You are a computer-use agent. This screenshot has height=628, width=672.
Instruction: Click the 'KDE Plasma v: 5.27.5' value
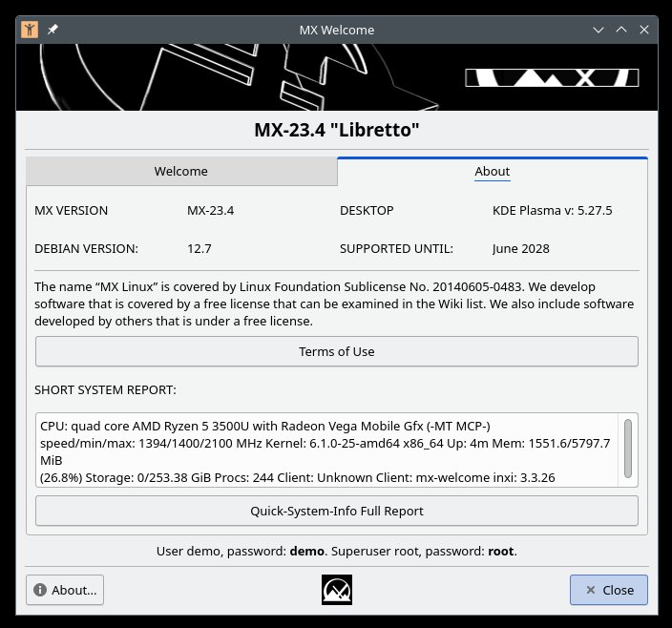pyautogui.click(x=552, y=210)
